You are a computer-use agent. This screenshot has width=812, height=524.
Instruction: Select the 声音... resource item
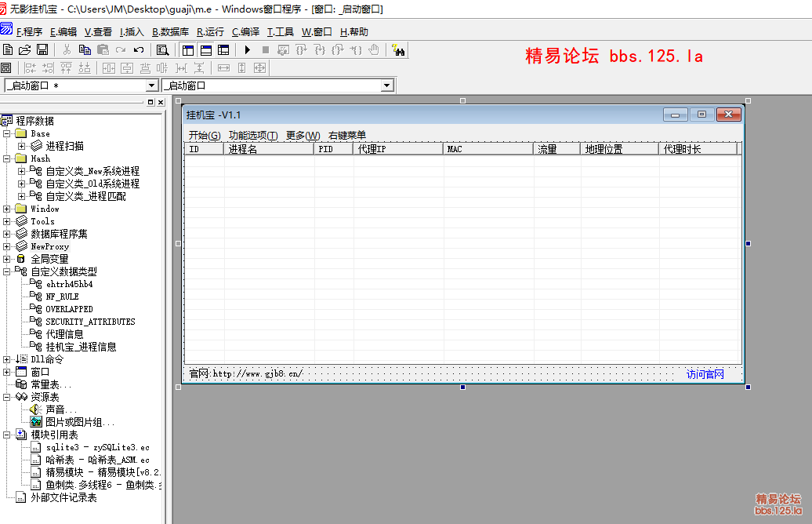[60, 409]
